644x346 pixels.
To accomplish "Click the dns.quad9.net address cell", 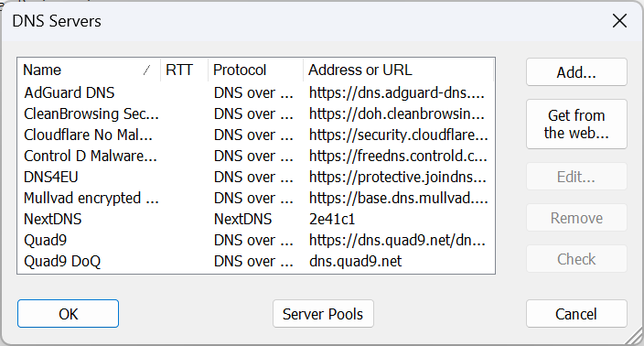I will click(355, 262).
